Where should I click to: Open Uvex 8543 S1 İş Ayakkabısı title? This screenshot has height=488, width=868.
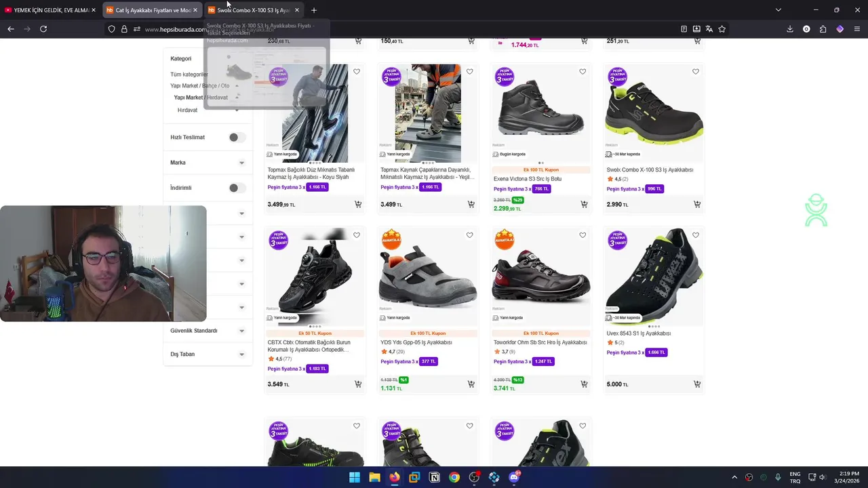coord(639,333)
